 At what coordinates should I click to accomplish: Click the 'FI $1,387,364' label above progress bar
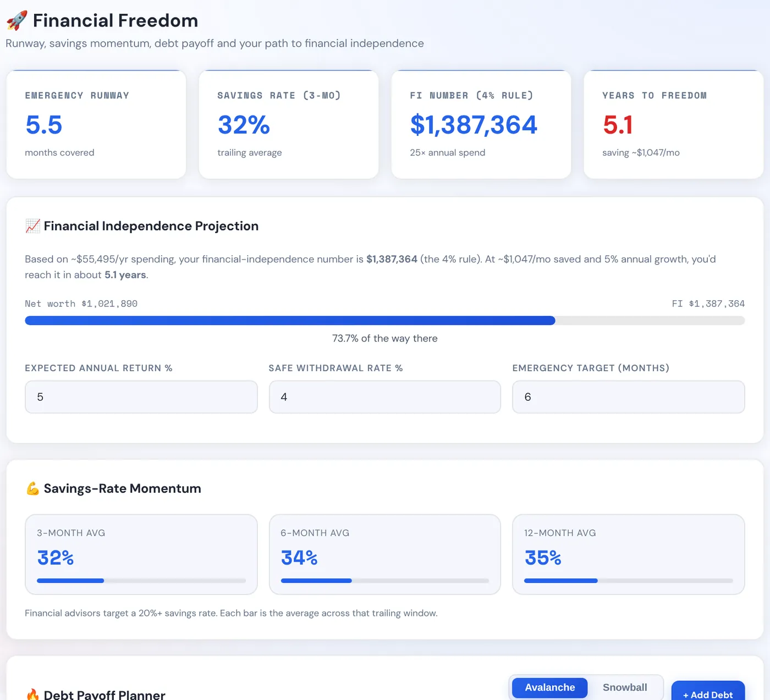[x=708, y=304]
